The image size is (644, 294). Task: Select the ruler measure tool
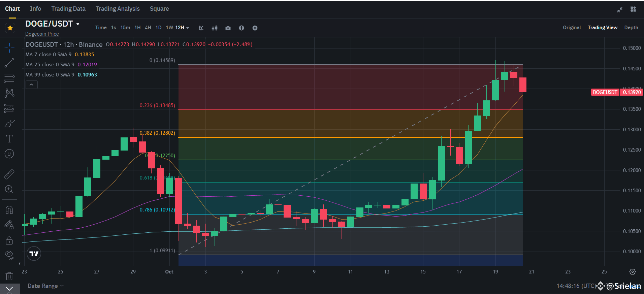click(x=9, y=174)
